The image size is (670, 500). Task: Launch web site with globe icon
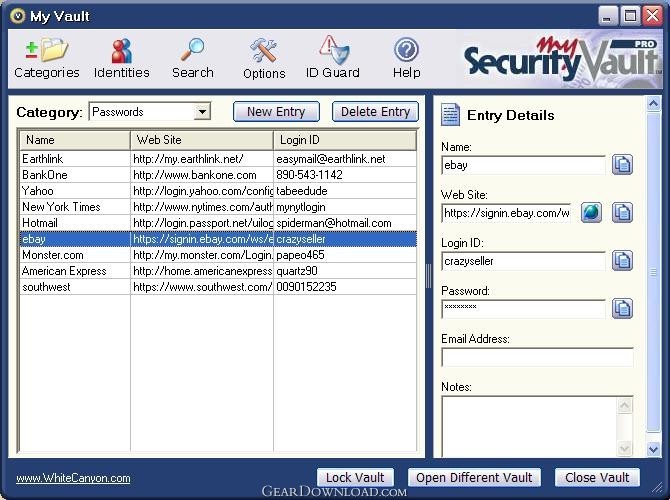[591, 212]
